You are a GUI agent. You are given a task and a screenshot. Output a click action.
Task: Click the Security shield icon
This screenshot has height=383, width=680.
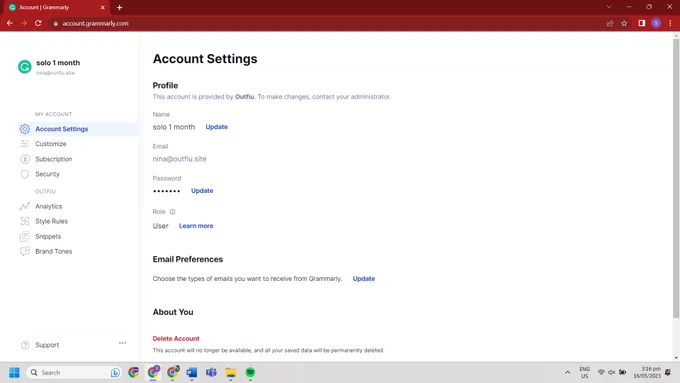[25, 174]
